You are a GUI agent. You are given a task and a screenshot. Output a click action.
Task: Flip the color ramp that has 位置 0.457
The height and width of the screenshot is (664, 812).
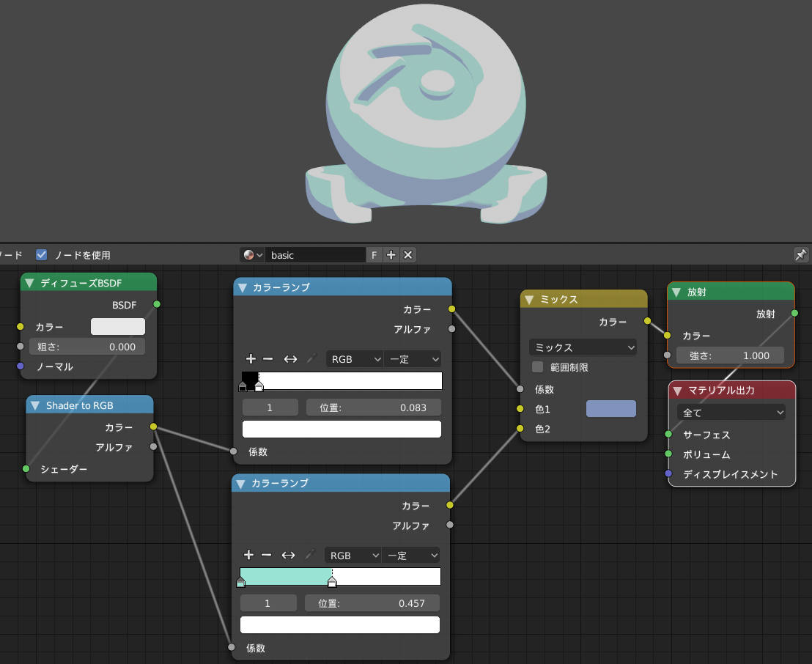[289, 556]
